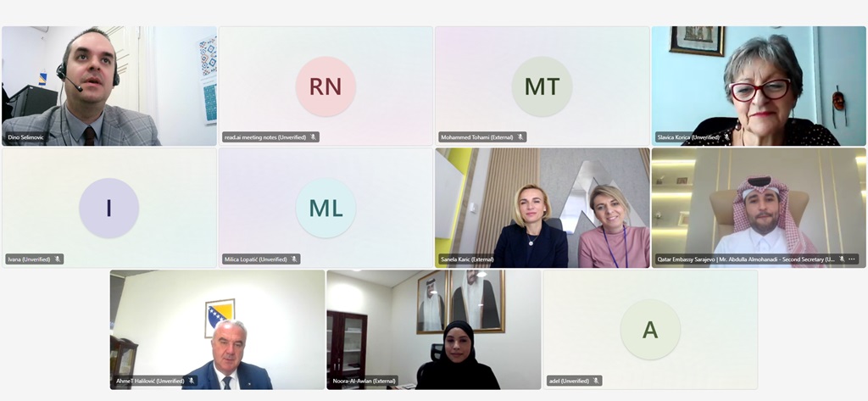This screenshot has width=868, height=401.
Task: Select the RN avatar circle
Action: pyautogui.click(x=325, y=86)
